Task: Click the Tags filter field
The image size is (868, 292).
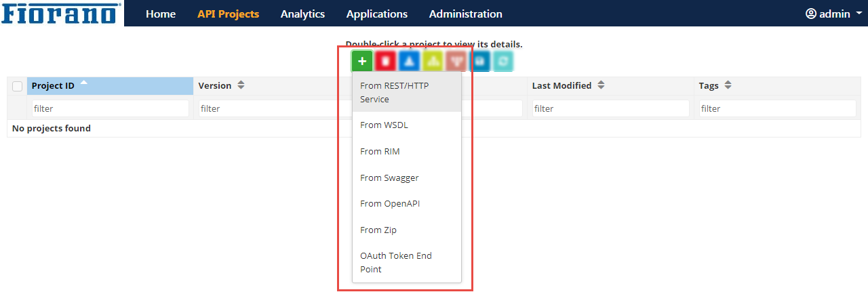Action: pyautogui.click(x=777, y=108)
